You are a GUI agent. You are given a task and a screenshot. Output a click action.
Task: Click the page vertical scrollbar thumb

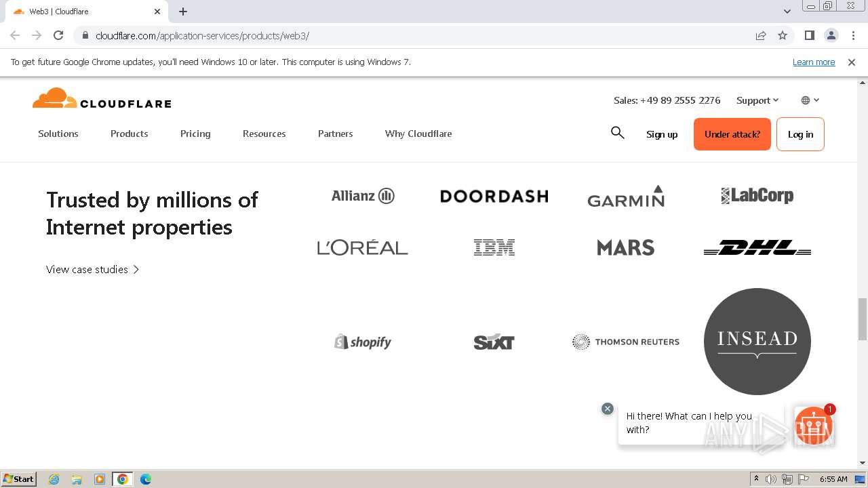point(863,319)
